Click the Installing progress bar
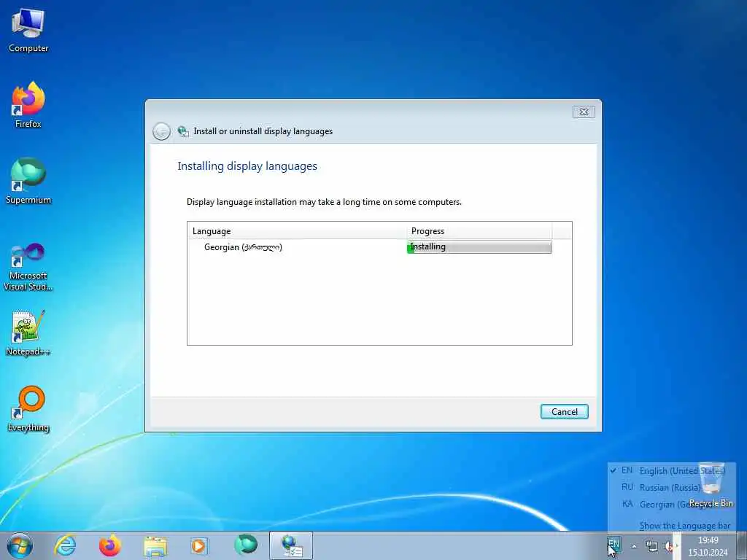The width and height of the screenshot is (747, 560). [x=480, y=247]
